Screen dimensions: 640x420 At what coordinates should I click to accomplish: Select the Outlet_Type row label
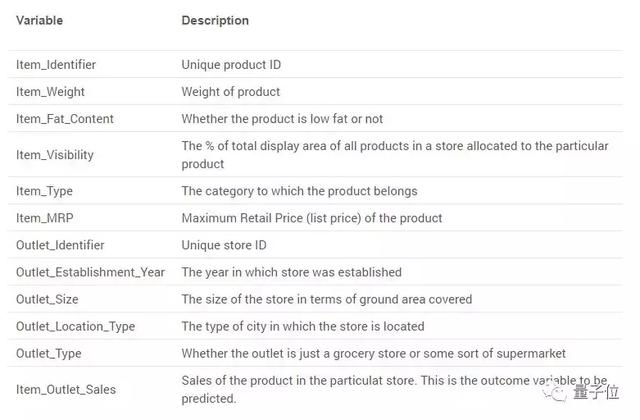(x=49, y=353)
